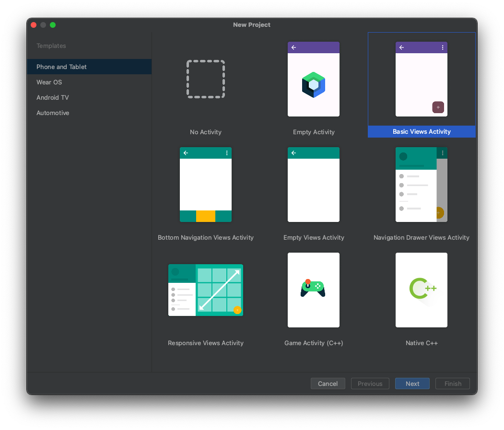
Task: Select the Basic Views Activity preview
Action: point(422,79)
